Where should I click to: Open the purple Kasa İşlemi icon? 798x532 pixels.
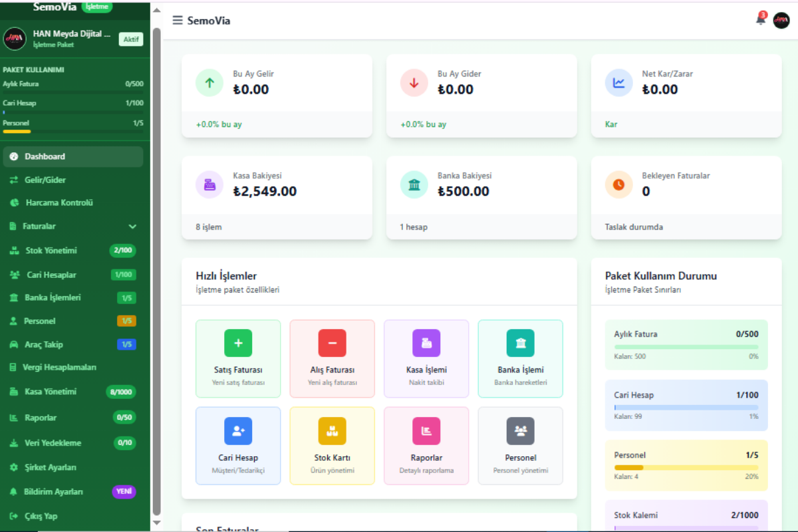point(426,343)
